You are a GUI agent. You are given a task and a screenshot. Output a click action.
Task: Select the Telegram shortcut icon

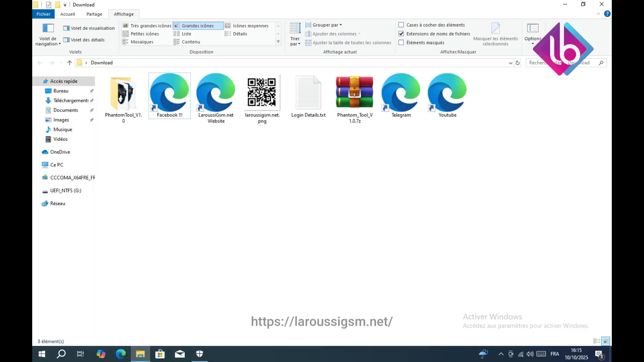click(x=401, y=93)
